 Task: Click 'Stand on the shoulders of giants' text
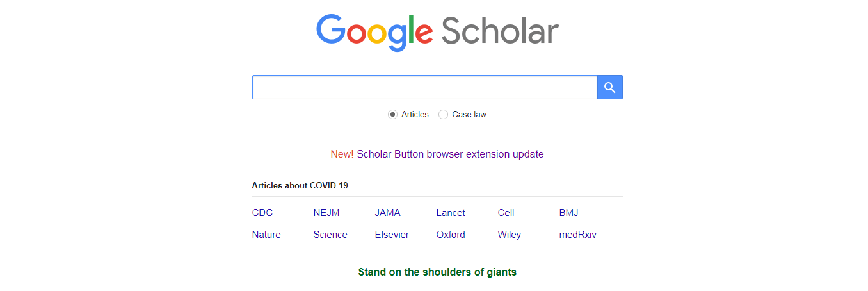(437, 272)
